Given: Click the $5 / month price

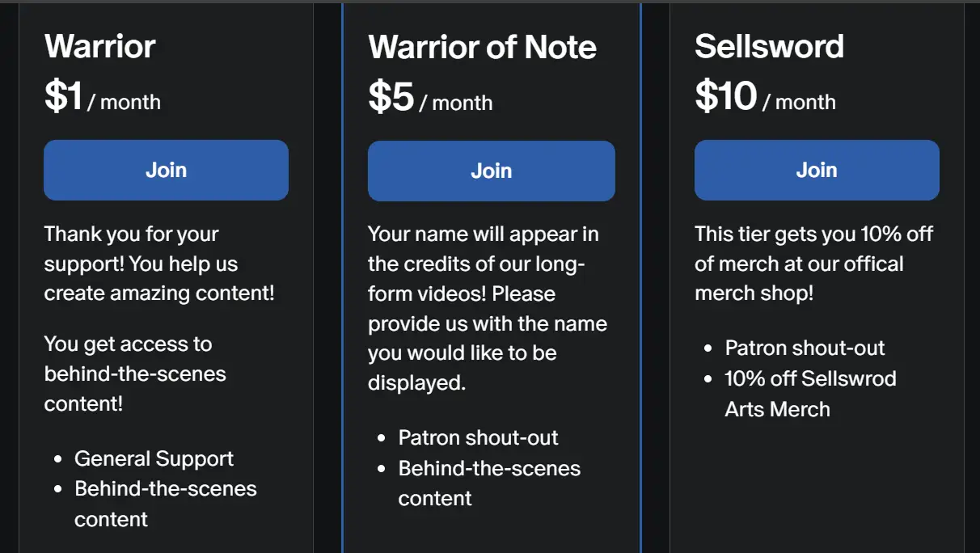Looking at the screenshot, I should click(x=430, y=99).
